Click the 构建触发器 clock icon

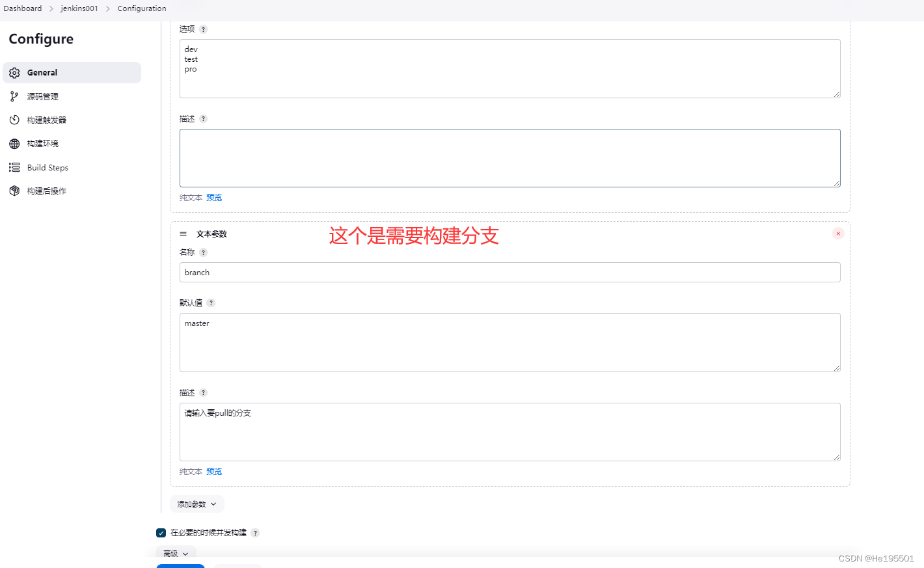14,120
